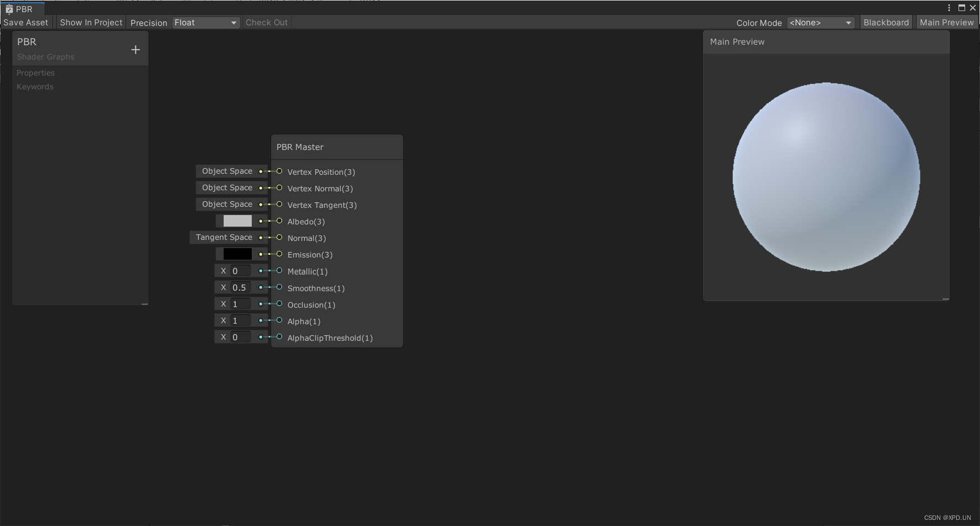Open the Precision dropdown set to Float

point(205,22)
